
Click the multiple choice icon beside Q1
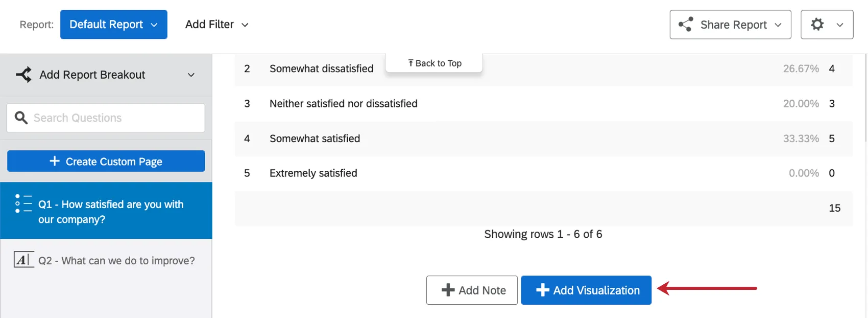pyautogui.click(x=23, y=204)
